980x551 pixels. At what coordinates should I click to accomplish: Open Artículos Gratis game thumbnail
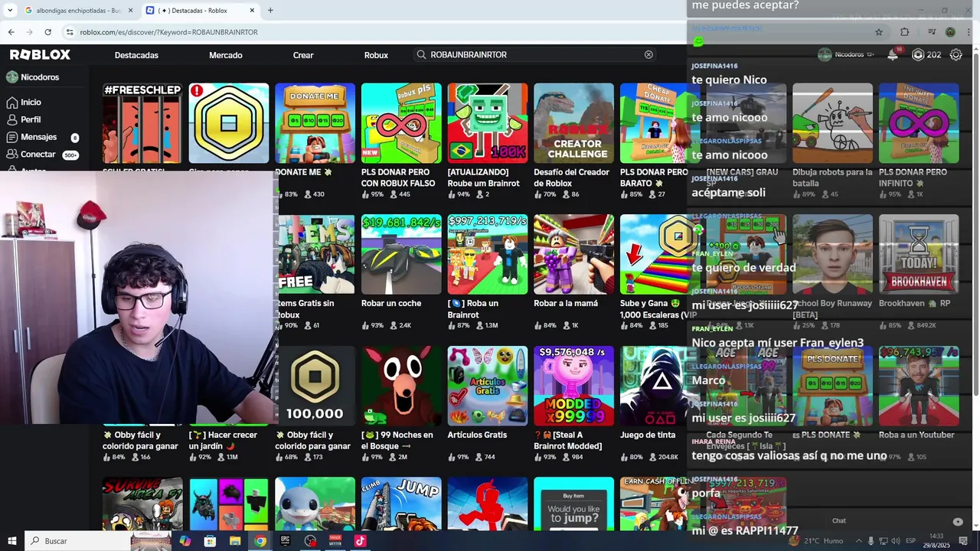pyautogui.click(x=488, y=386)
